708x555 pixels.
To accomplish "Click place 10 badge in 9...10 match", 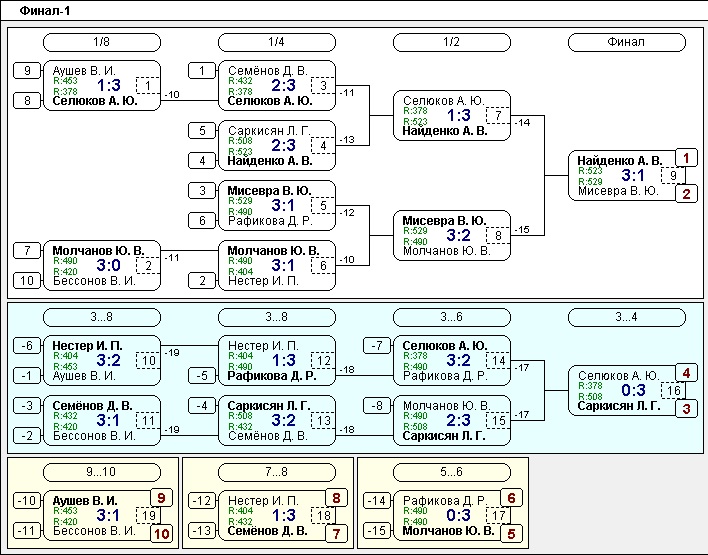I will click(x=162, y=534).
